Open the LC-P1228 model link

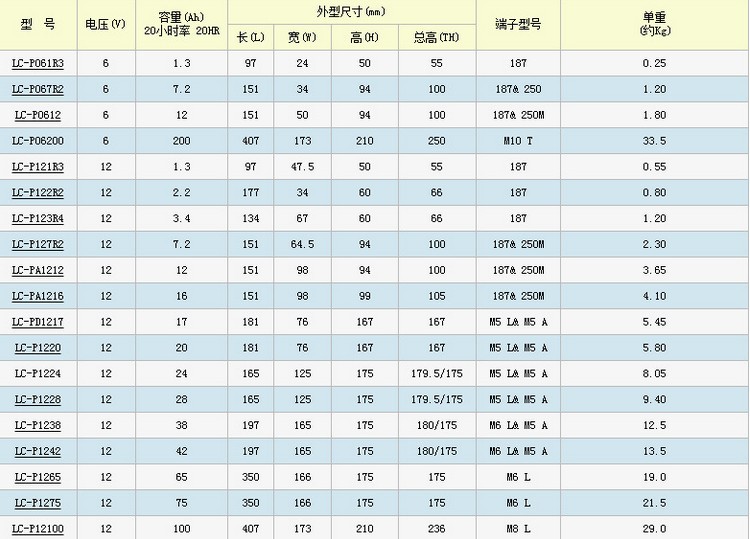pyautogui.click(x=38, y=399)
